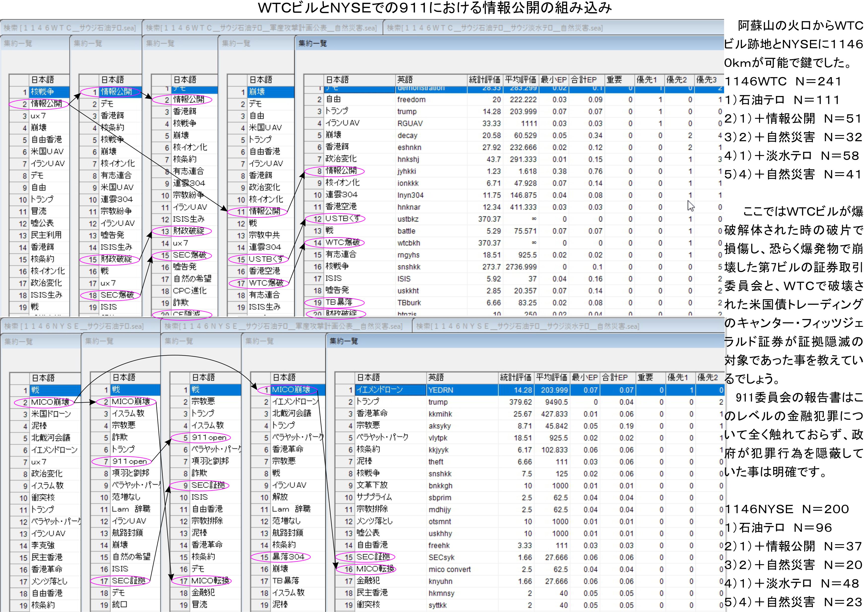Open the 1146WTC サウジ石油テロ.sea search window title
The image size is (868, 612).
pyautogui.click(x=69, y=28)
